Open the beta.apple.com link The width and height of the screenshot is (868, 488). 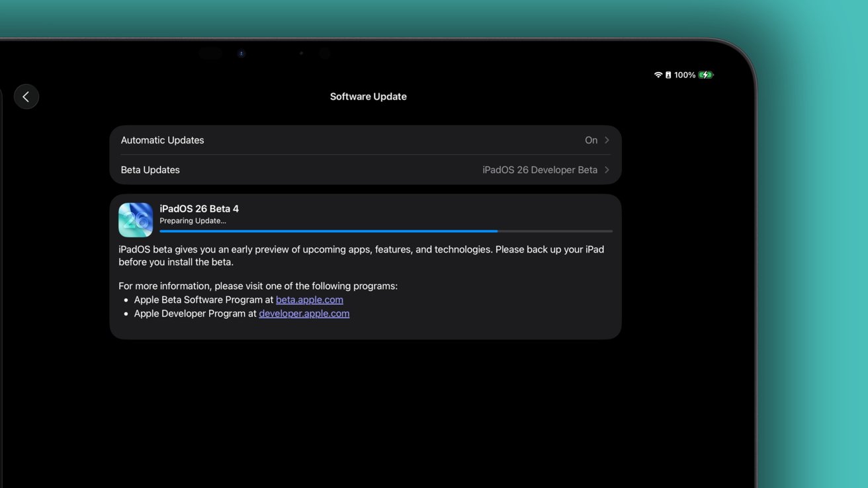click(309, 300)
